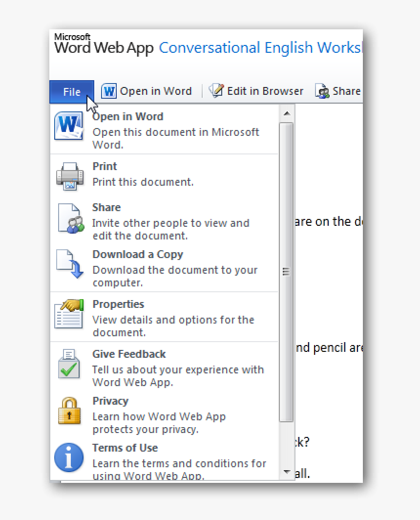Screen dimensions: 420x520
Task: Open Terms of Use menu entry
Action: pos(125,448)
